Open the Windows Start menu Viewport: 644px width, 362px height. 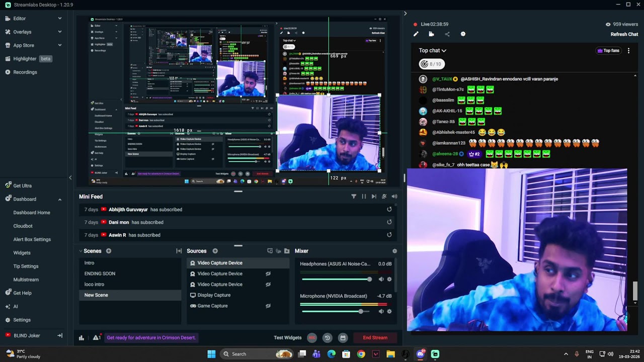pyautogui.click(x=211, y=354)
